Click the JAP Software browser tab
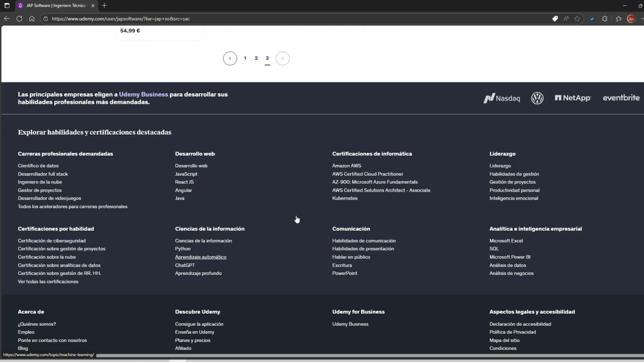 pos(56,6)
